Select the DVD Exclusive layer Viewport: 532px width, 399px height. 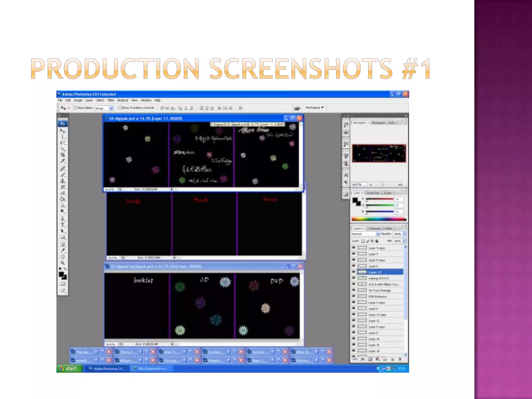(377, 296)
